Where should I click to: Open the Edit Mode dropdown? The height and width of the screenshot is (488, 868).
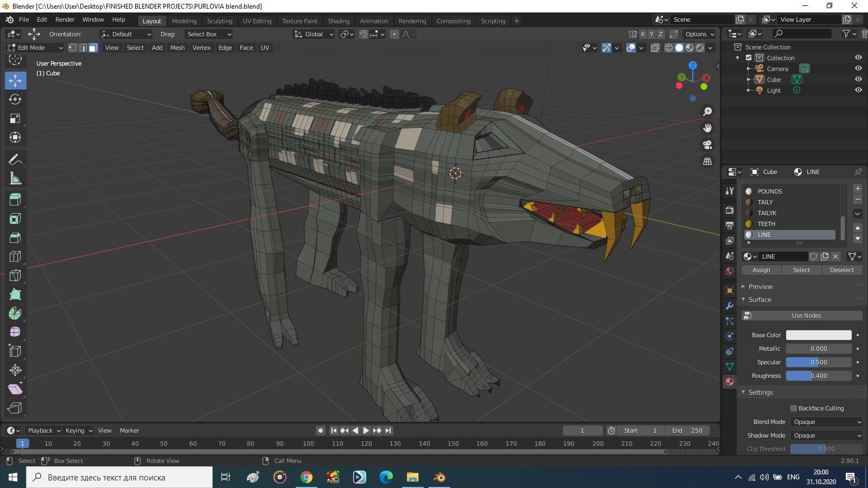35,48
